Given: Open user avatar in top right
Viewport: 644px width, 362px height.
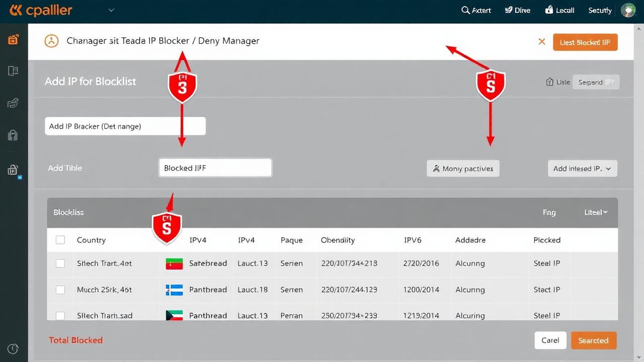Looking at the screenshot, I should click(x=628, y=10).
